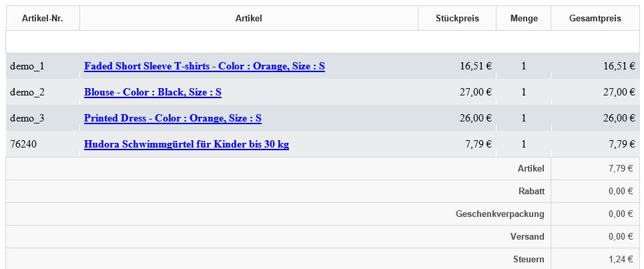
Task: Open the Printed Dress Orange link
Action: click(173, 118)
